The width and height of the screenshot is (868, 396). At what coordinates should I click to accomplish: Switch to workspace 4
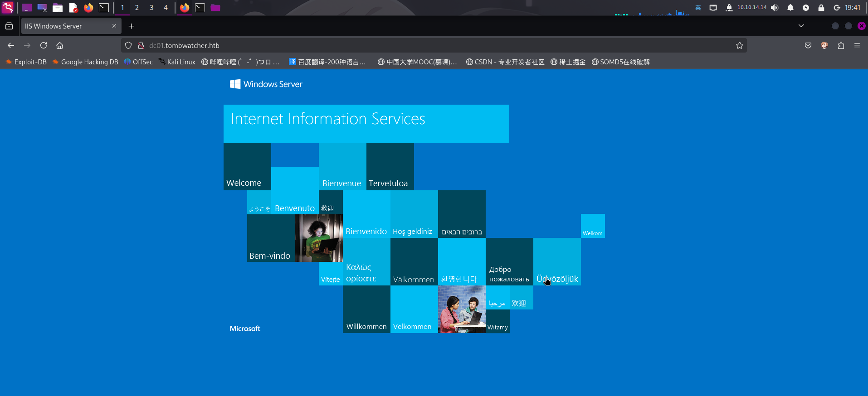tap(166, 8)
